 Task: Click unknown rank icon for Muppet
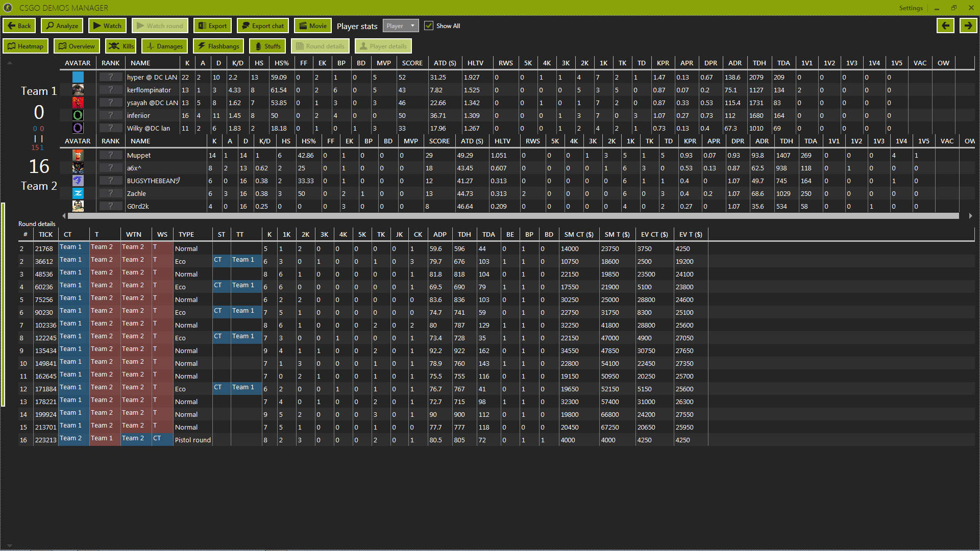[x=110, y=155]
